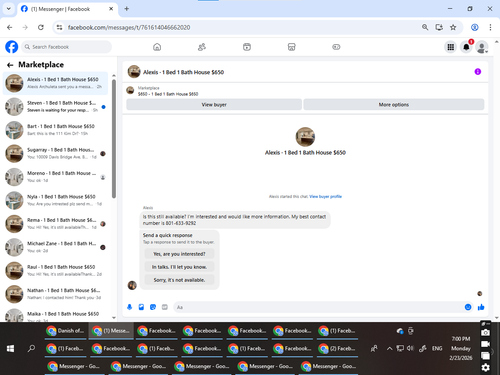Screen dimensions: 500x375
Task: Open the Bart conversation in the list
Action: pyautogui.click(x=55, y=130)
